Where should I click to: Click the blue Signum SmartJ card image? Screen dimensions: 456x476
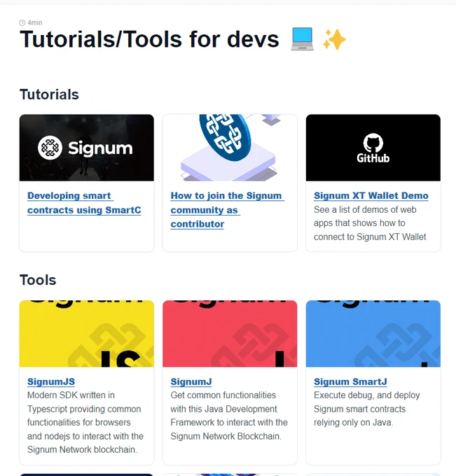[373, 334]
